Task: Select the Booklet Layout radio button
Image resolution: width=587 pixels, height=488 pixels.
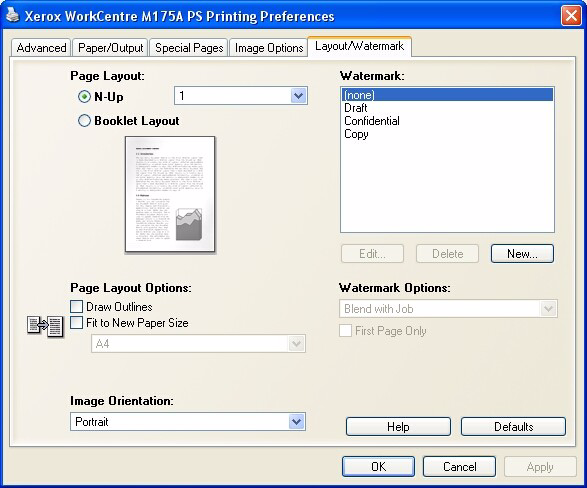Action: coord(84,121)
